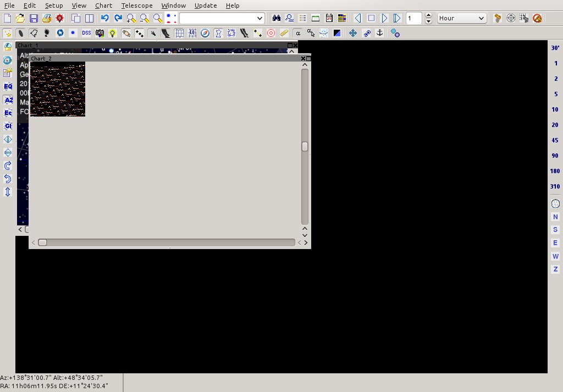The height and width of the screenshot is (392, 563).
Task: Zoom out with the minus magnifier
Action: 145,18
